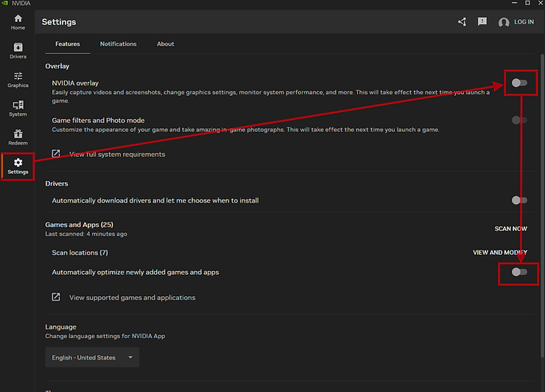Open the language dropdown English - United States

[92, 357]
